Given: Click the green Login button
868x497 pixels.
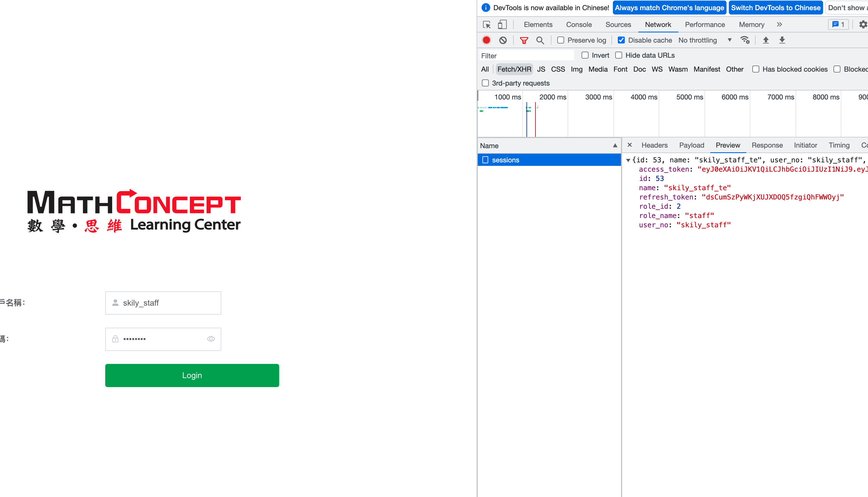Looking at the screenshot, I should pos(192,375).
